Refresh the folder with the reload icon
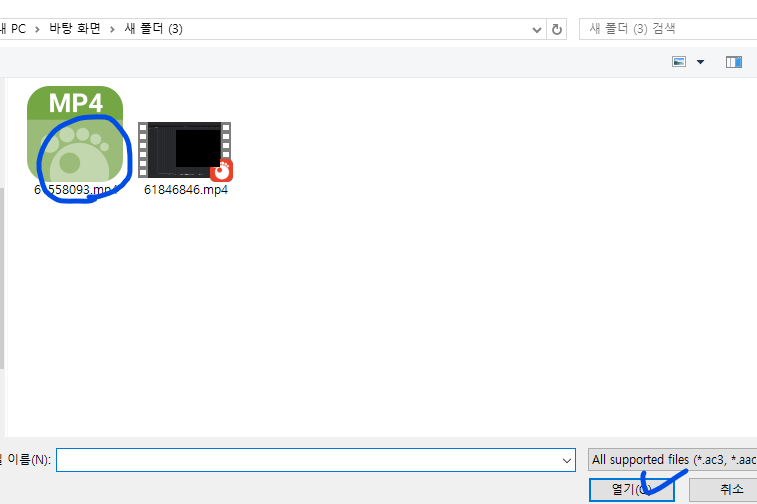 pos(557,29)
